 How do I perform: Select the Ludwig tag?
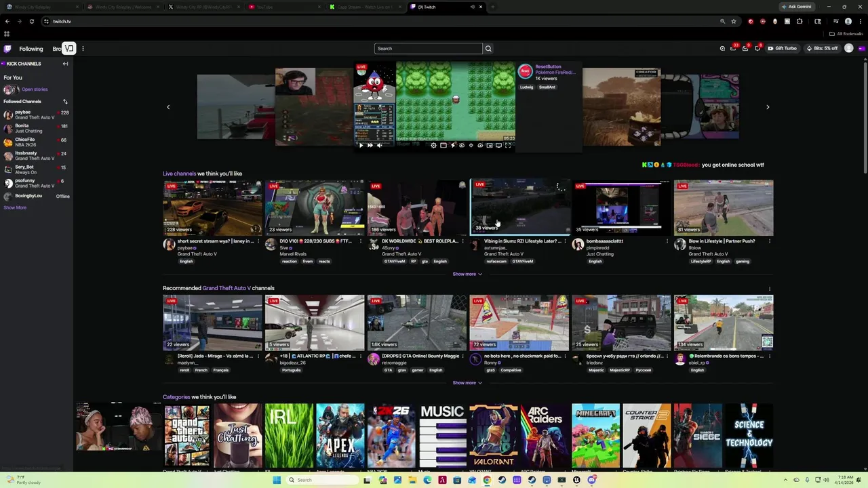pos(528,87)
